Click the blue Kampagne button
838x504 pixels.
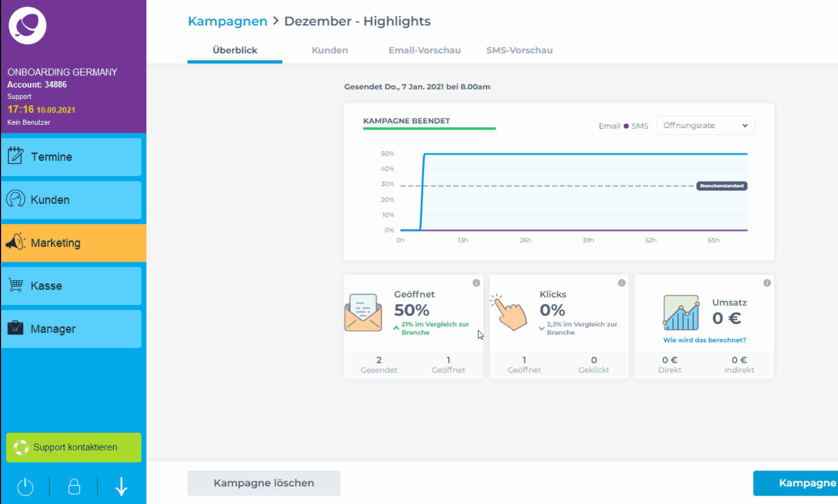click(796, 483)
